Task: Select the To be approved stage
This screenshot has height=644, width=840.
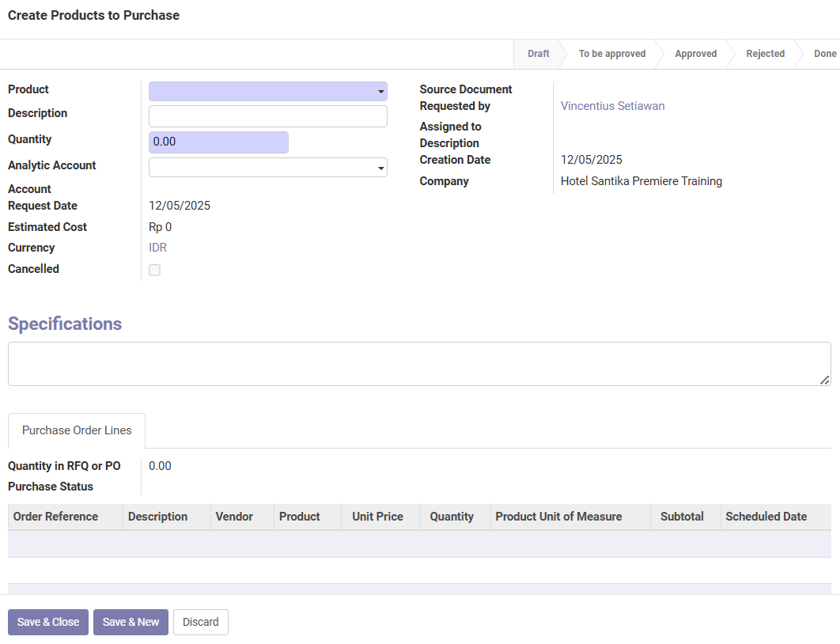Action: point(611,54)
